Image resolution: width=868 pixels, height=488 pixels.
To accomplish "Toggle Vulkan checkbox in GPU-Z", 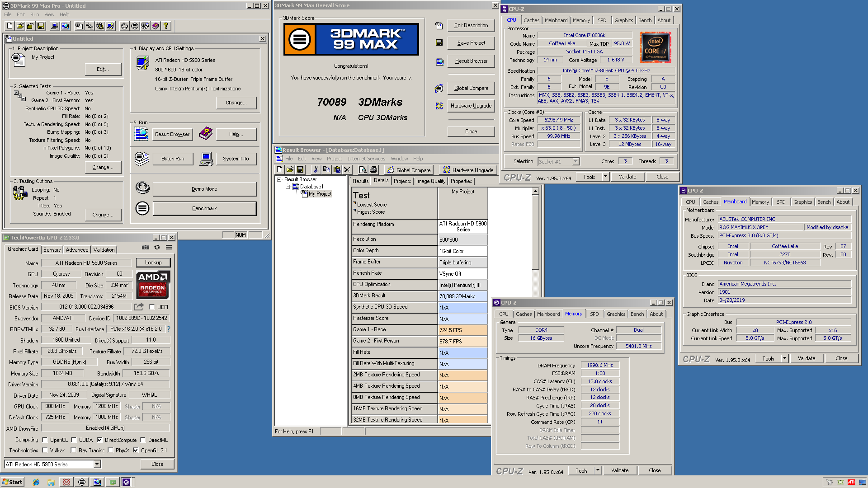I will [45, 450].
